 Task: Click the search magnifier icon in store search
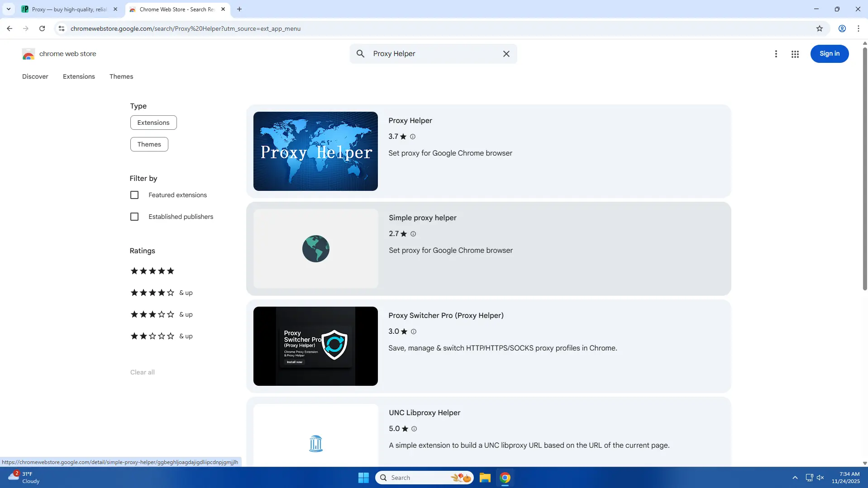360,54
